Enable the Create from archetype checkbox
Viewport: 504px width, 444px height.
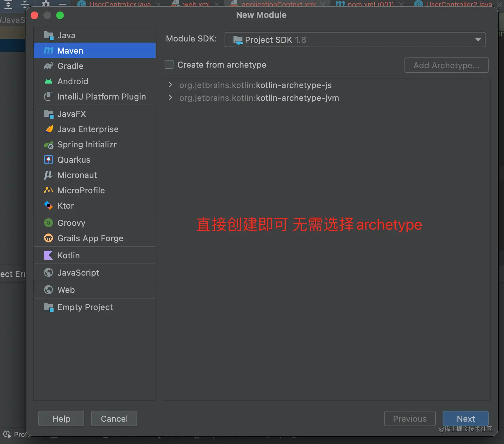pos(169,64)
